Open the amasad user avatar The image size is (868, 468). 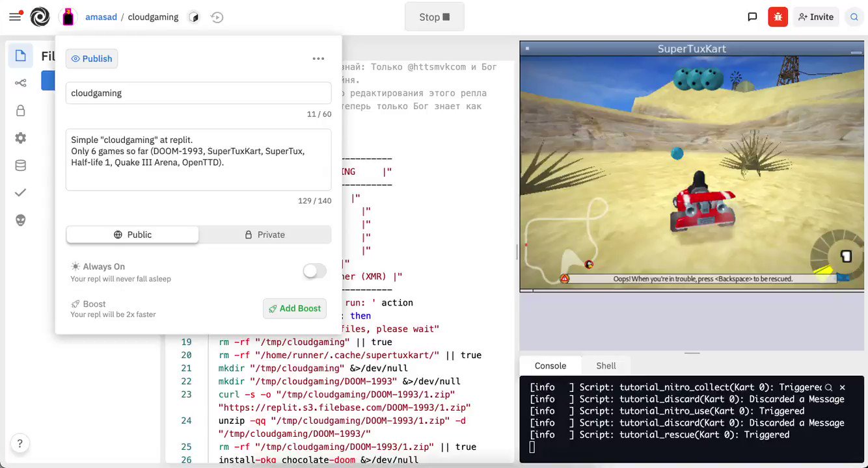click(x=68, y=17)
